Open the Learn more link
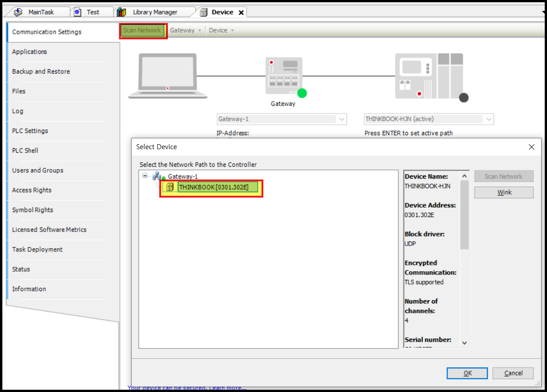The width and height of the screenshot is (547, 392). 228,388
